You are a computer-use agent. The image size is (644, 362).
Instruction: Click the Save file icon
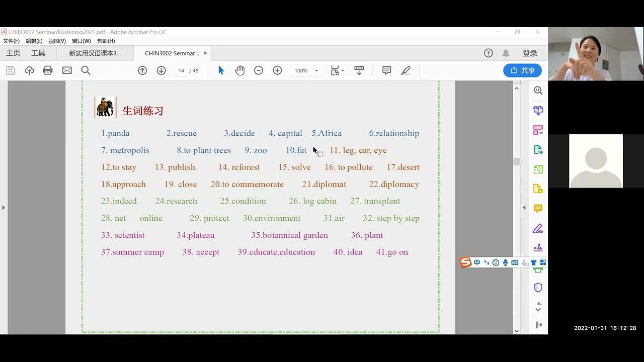(11, 70)
